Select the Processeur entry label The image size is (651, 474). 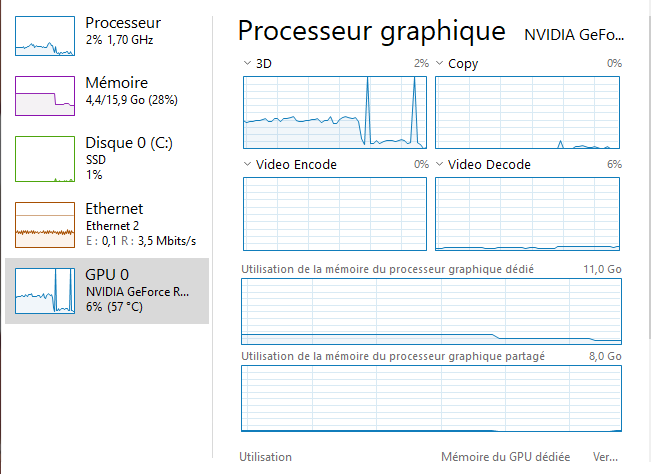coord(123,22)
